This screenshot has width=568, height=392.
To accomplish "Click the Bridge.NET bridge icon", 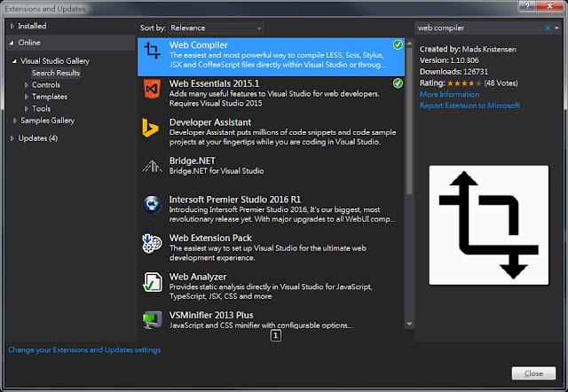I will (x=152, y=166).
